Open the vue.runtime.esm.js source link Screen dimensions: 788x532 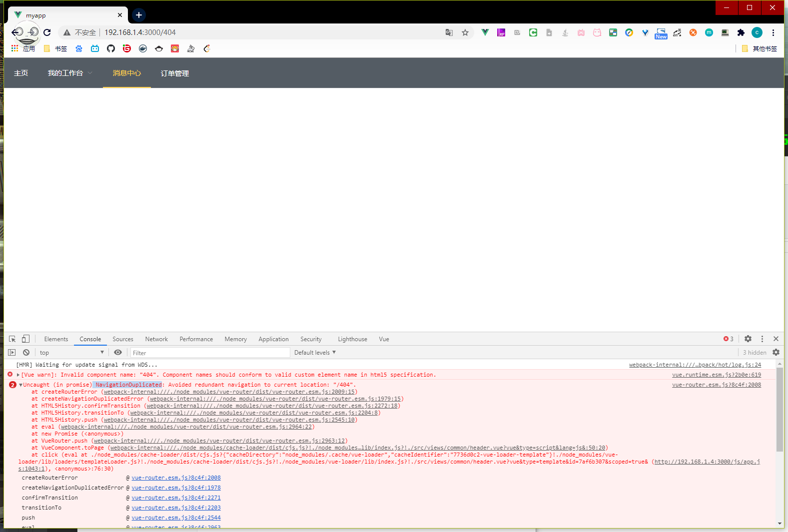716,375
